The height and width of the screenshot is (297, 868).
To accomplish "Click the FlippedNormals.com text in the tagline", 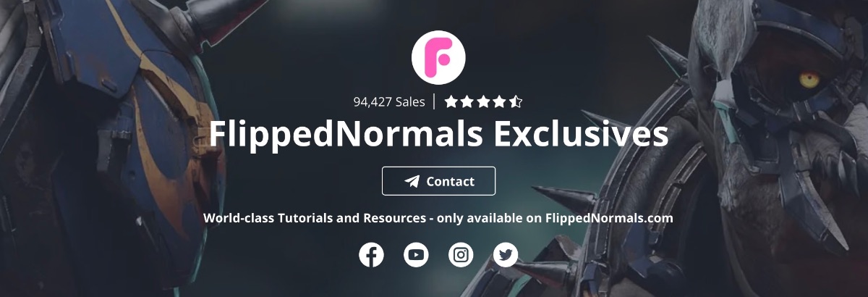I will [x=609, y=217].
